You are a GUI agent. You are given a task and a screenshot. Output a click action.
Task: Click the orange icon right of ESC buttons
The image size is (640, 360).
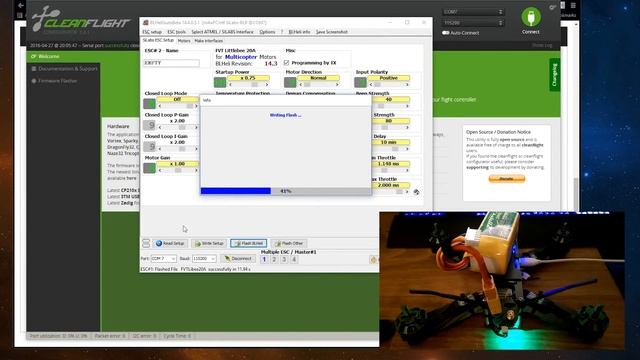[x=373, y=259]
